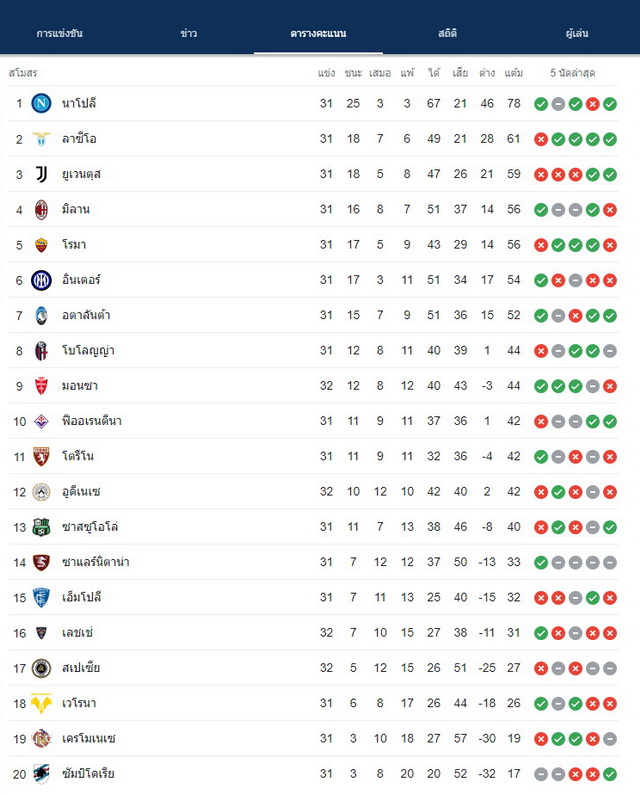Click the Roma club crest icon
This screenshot has height=795, width=640.
(x=41, y=245)
